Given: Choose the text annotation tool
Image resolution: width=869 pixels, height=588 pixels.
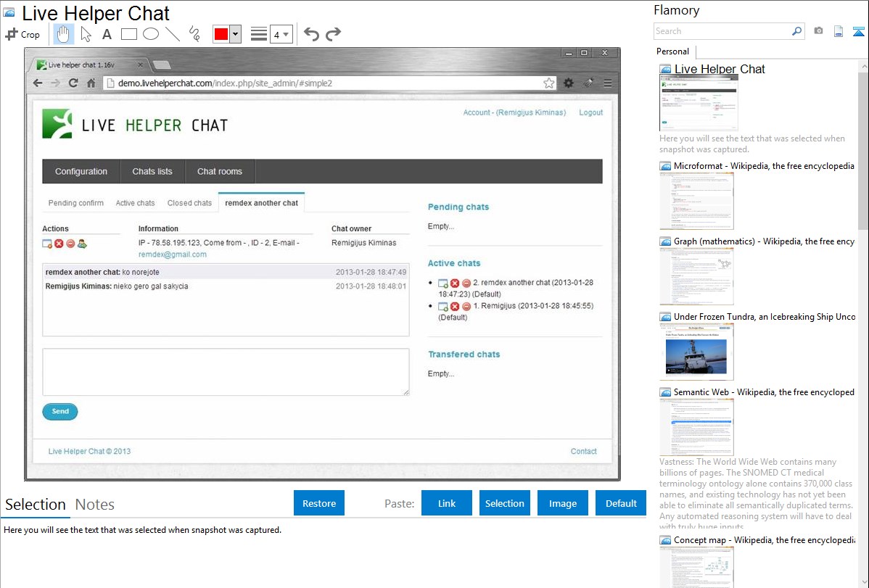Looking at the screenshot, I should (107, 34).
